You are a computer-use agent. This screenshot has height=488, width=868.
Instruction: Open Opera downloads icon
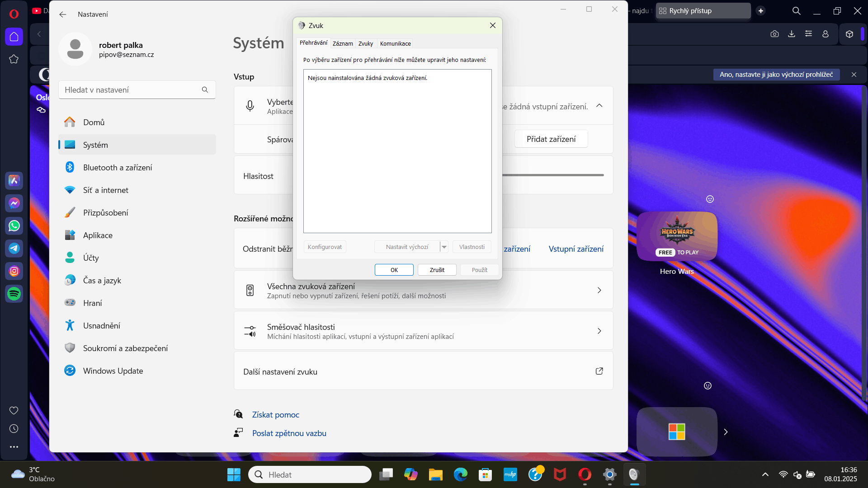tap(791, 34)
